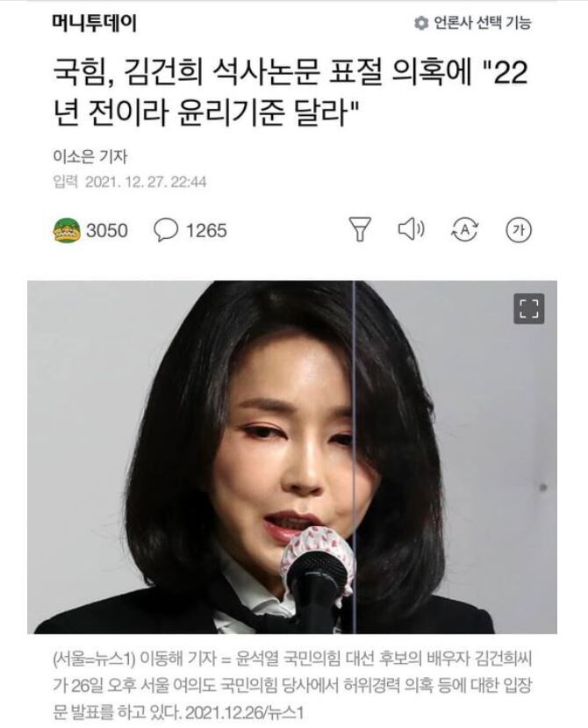
Task: Open the 3050 reactions count
Action: [x=107, y=231]
